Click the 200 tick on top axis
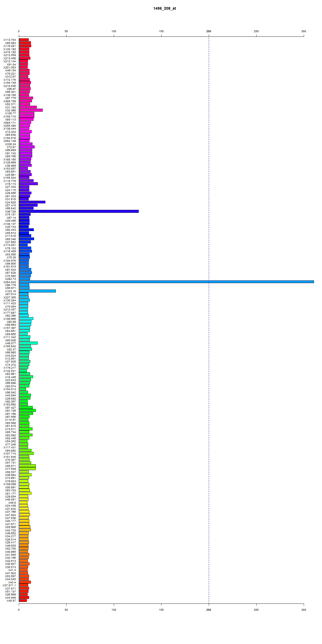This screenshot has height=644, width=322. tap(209, 31)
